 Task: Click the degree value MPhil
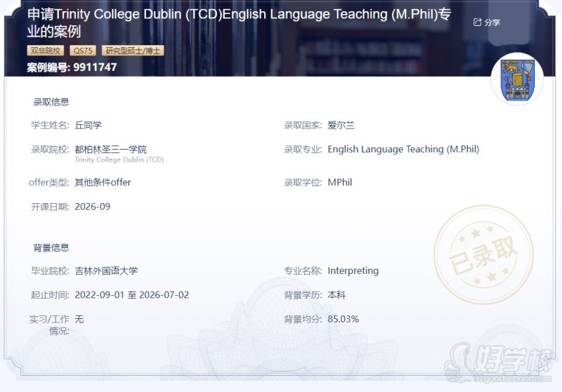pyautogui.click(x=340, y=183)
